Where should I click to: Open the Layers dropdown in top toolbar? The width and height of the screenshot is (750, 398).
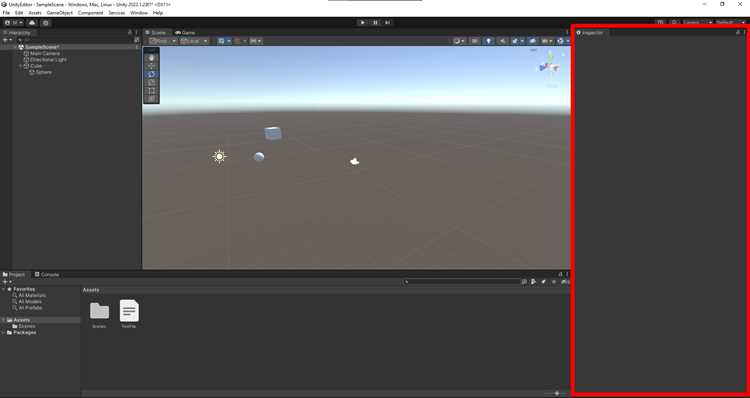click(697, 22)
